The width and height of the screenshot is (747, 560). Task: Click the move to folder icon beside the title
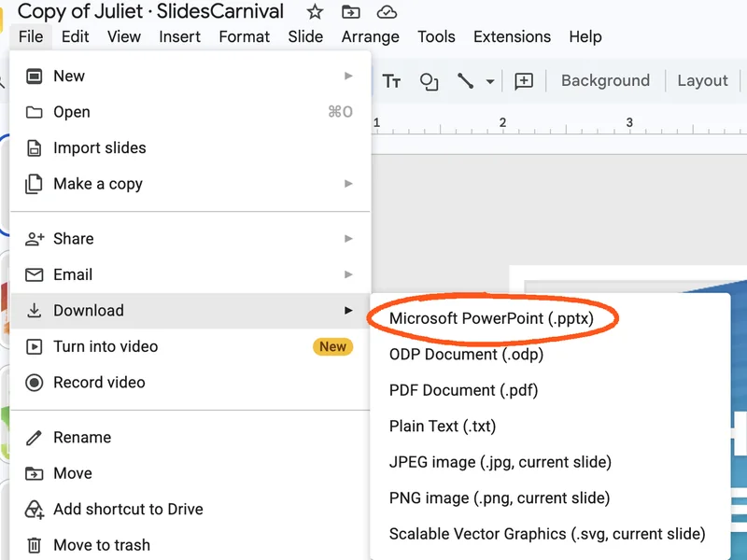pos(351,12)
